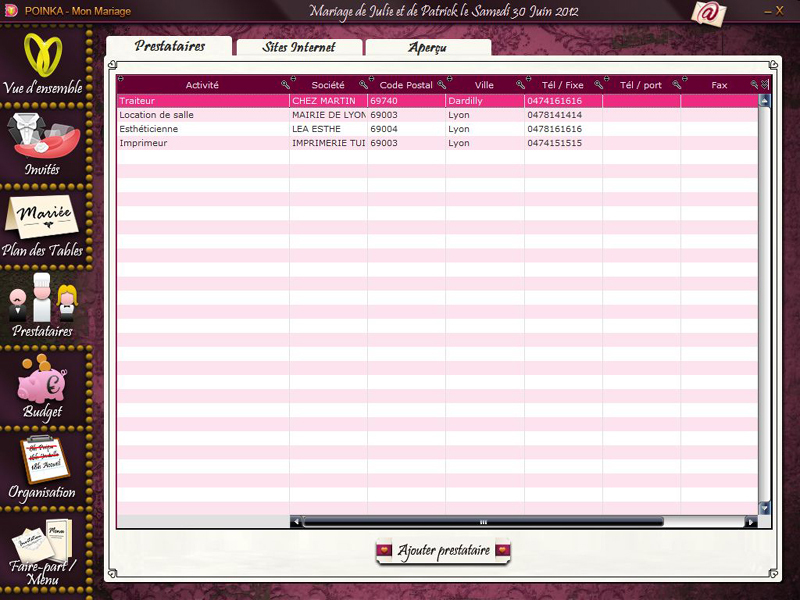
Task: Click the left heart icon on Ajouter prestataire
Action: tap(384, 550)
